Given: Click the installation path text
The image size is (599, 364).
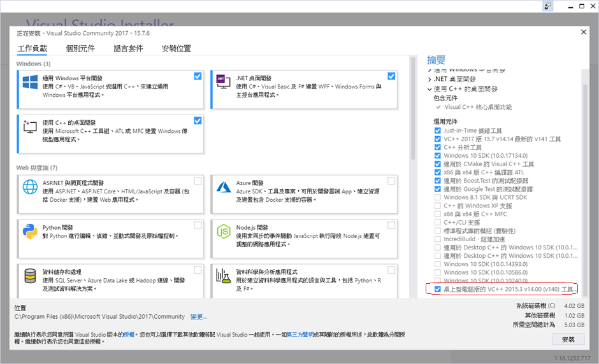Looking at the screenshot, I should [99, 317].
